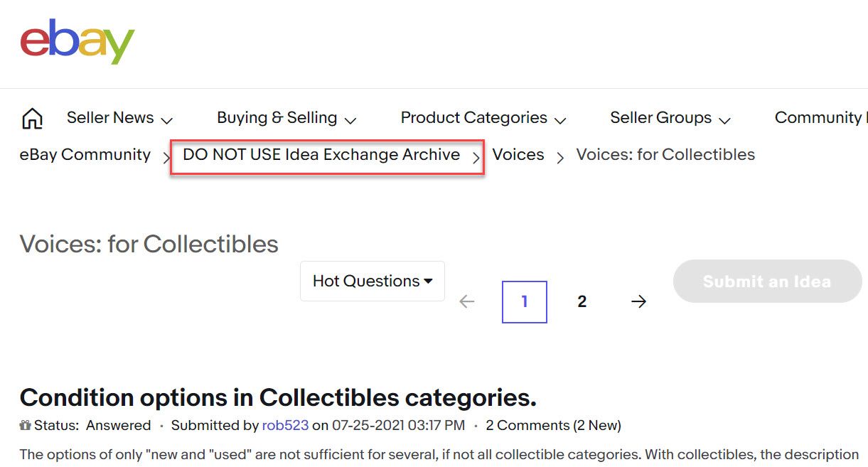The height and width of the screenshot is (467, 868).
Task: Click the status gift icon
Action: [25, 426]
